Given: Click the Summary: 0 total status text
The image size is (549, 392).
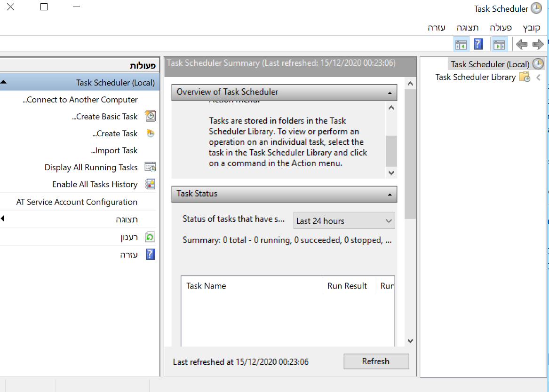Looking at the screenshot, I should (287, 240).
